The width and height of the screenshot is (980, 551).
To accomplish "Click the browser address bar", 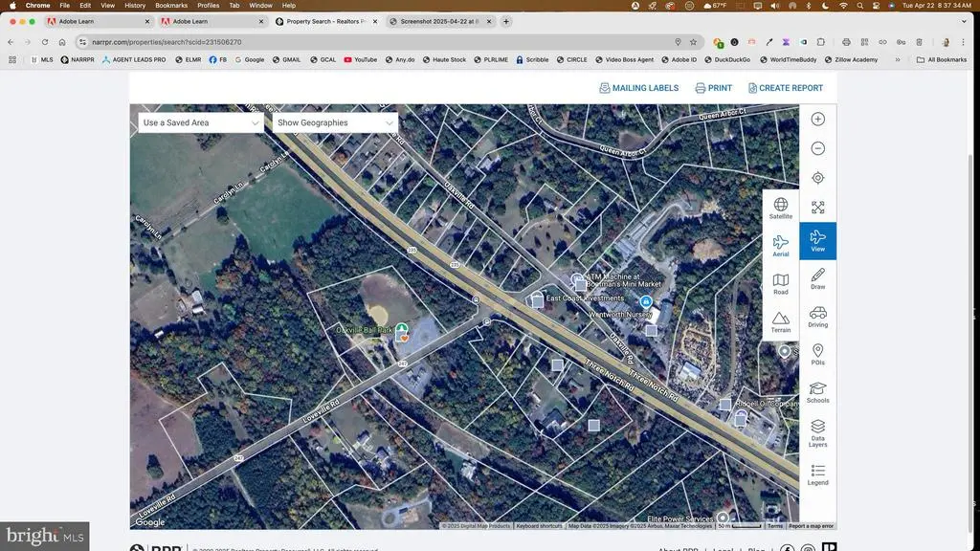I will [383, 42].
